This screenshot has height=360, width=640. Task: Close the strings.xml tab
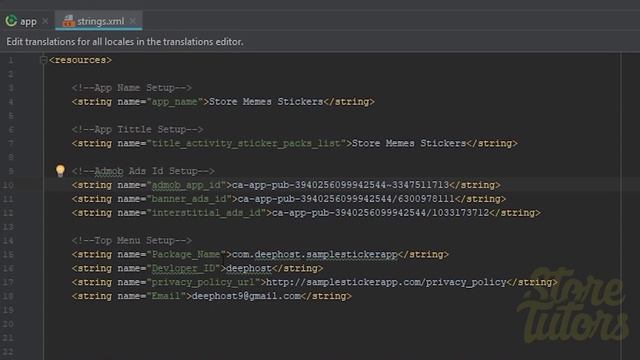(133, 21)
